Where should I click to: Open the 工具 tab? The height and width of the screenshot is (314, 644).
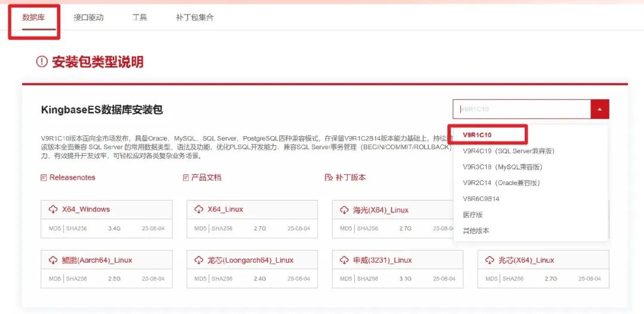(x=140, y=17)
